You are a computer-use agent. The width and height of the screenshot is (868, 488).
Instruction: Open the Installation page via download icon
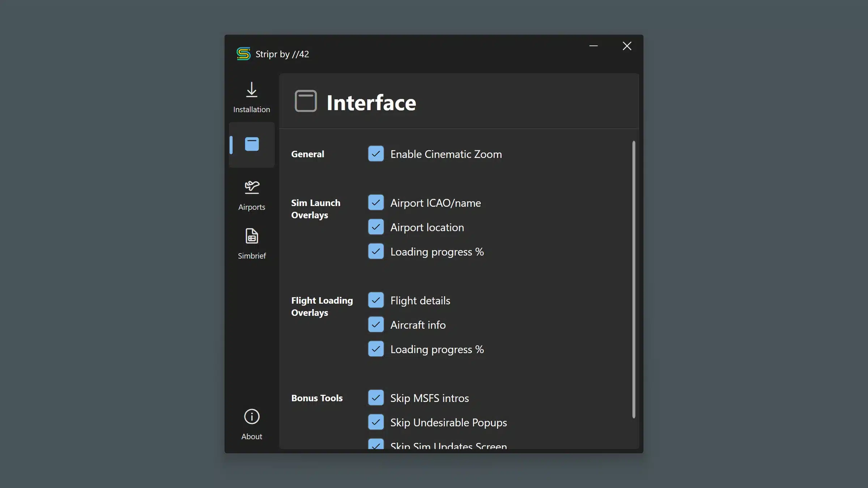click(x=251, y=90)
